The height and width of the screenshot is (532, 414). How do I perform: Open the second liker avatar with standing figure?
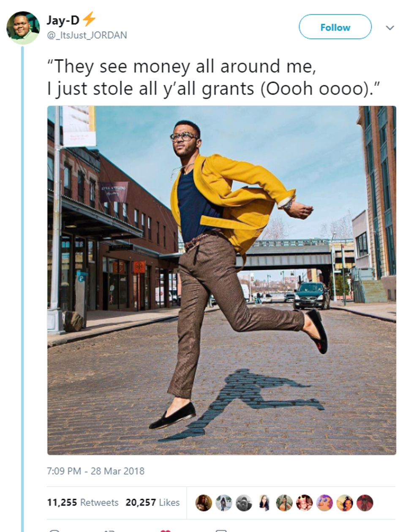[224, 503]
